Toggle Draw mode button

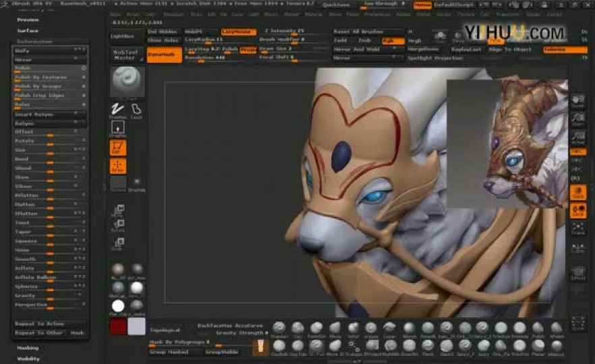117,166
